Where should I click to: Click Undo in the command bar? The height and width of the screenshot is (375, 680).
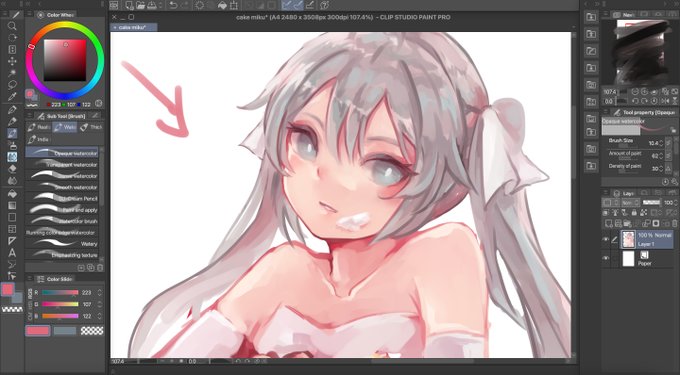click(173, 5)
